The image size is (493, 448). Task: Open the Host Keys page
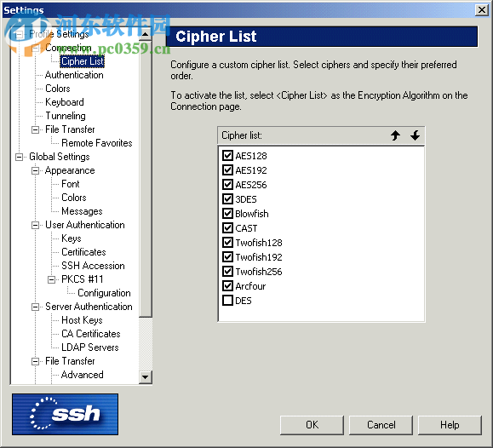click(x=82, y=320)
